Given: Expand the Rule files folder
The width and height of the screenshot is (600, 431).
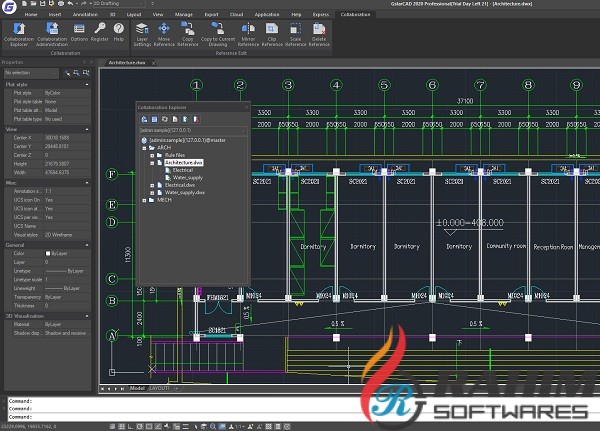Looking at the screenshot, I should click(x=152, y=155).
